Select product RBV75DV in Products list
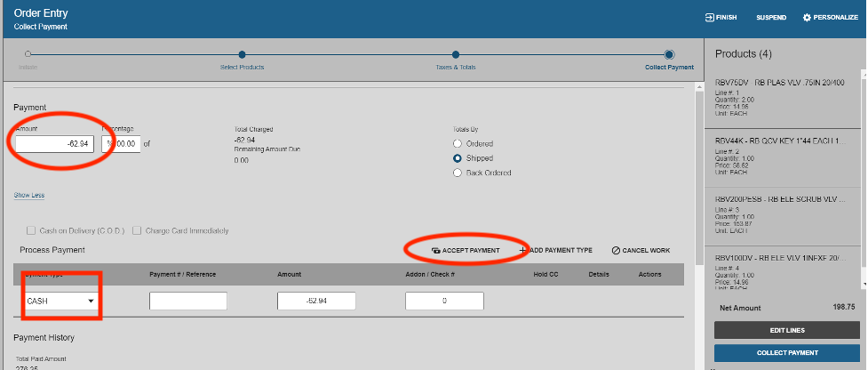Screen dimensions: 868x370 click(782, 98)
